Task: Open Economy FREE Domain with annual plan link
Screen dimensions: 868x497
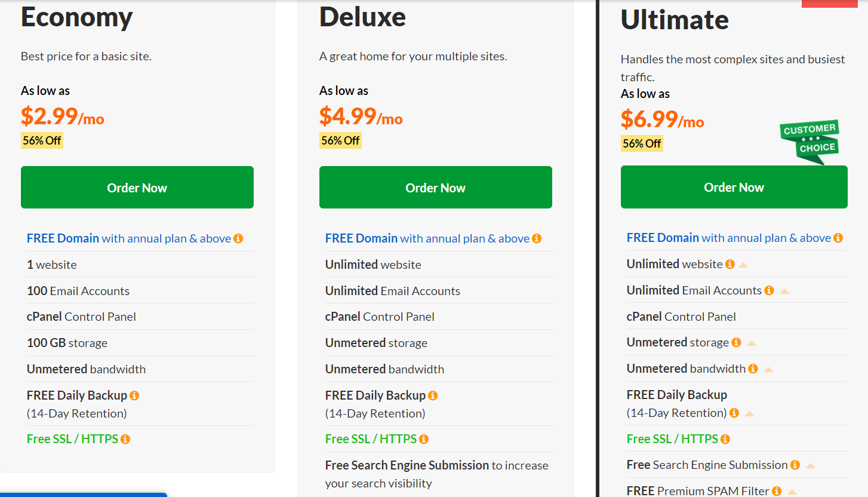Action: 128,238
